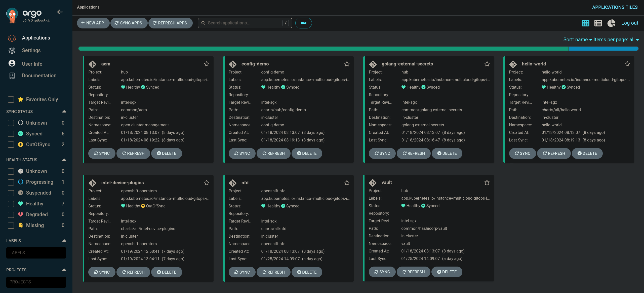Star the nfd application
This screenshot has height=293, width=644.
click(347, 183)
